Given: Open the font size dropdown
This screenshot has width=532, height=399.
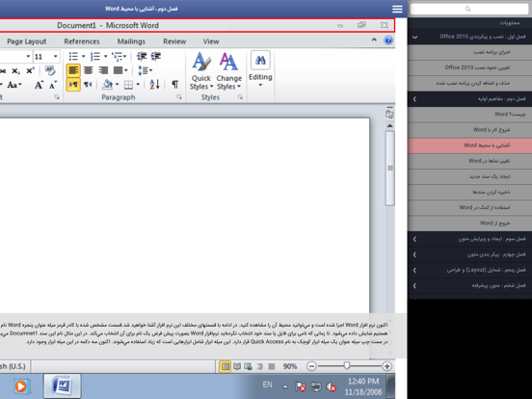Looking at the screenshot, I should point(55,56).
